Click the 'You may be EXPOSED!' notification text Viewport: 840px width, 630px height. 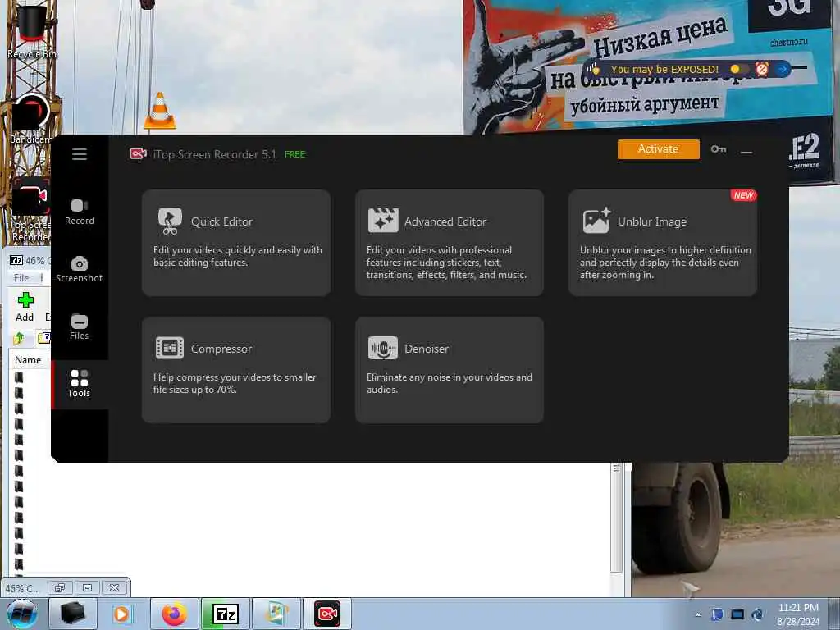point(664,69)
